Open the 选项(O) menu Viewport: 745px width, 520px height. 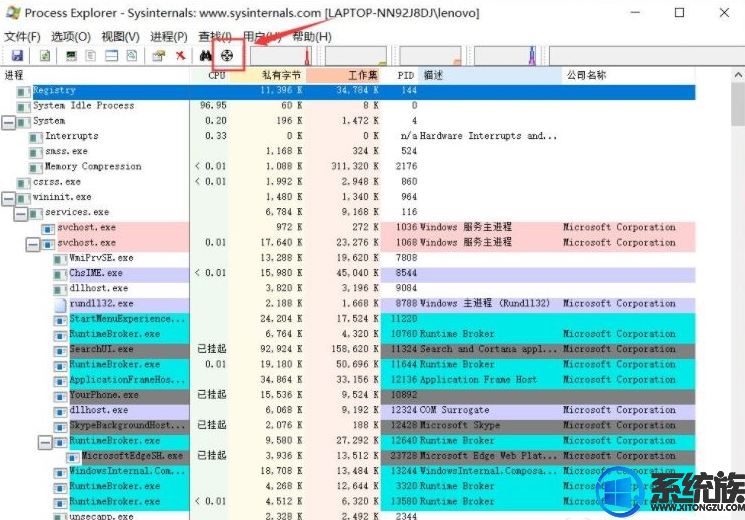pyautogui.click(x=71, y=37)
